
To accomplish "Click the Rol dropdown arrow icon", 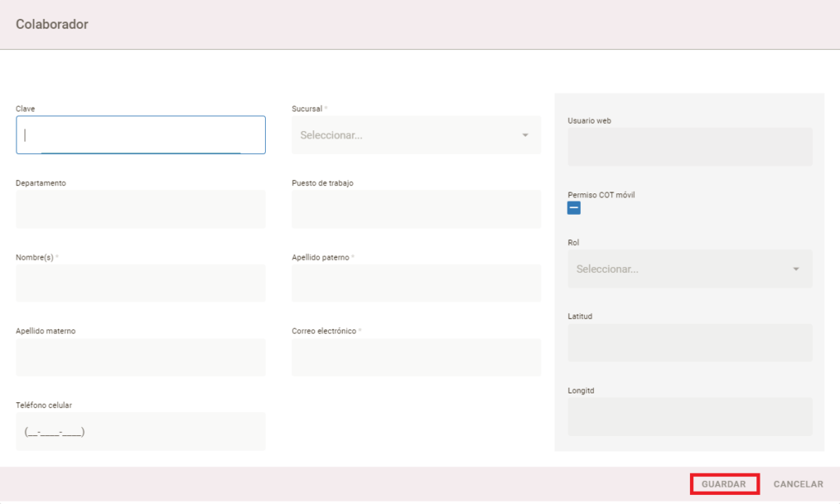I will click(796, 269).
